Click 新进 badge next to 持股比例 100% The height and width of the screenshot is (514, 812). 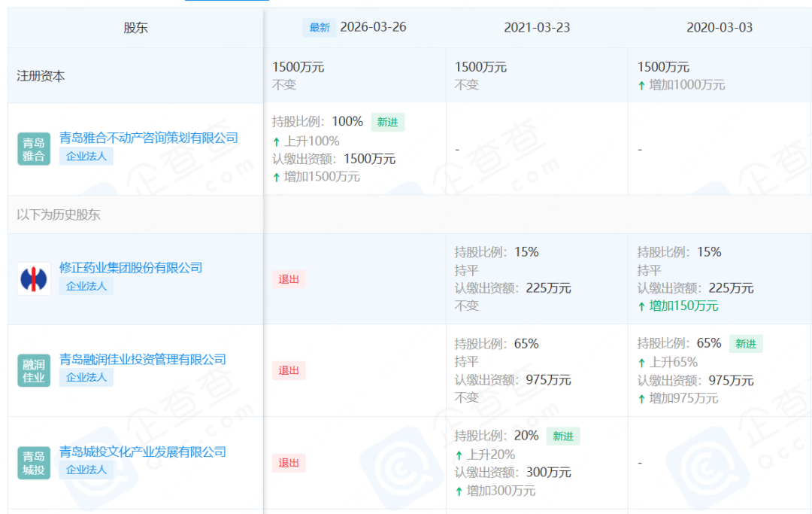tap(387, 122)
